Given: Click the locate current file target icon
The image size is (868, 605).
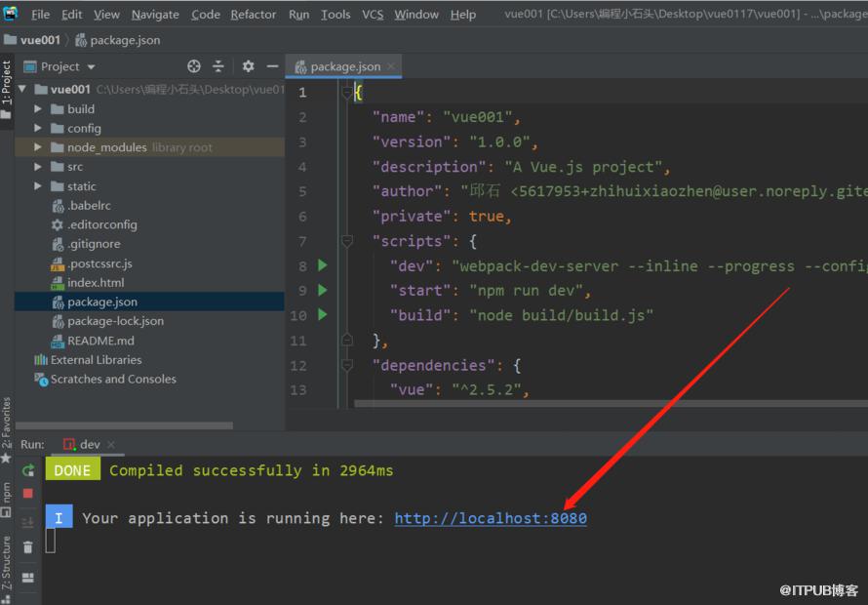Looking at the screenshot, I should coord(194,66).
